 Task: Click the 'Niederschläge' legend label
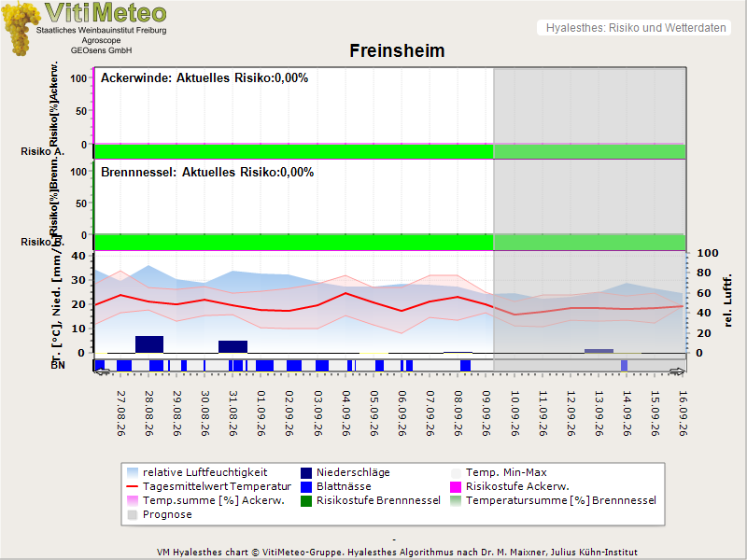coord(354,473)
